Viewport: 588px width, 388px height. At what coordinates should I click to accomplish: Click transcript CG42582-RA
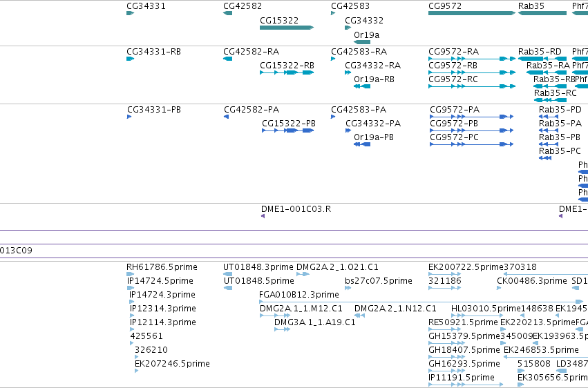[252, 52]
